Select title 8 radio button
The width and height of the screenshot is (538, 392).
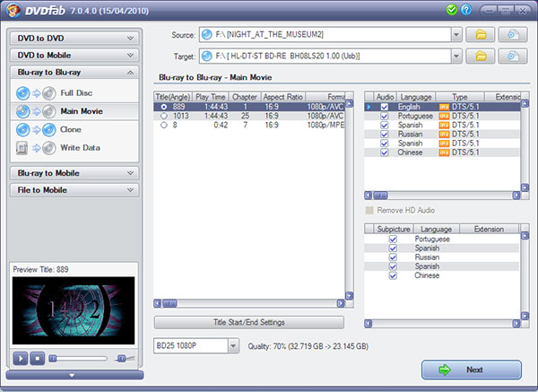(164, 125)
